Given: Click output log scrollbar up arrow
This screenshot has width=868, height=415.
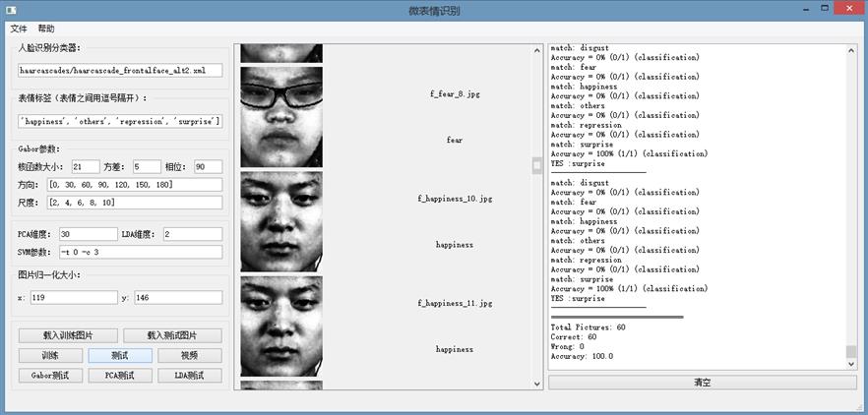Looking at the screenshot, I should pyautogui.click(x=851, y=51).
